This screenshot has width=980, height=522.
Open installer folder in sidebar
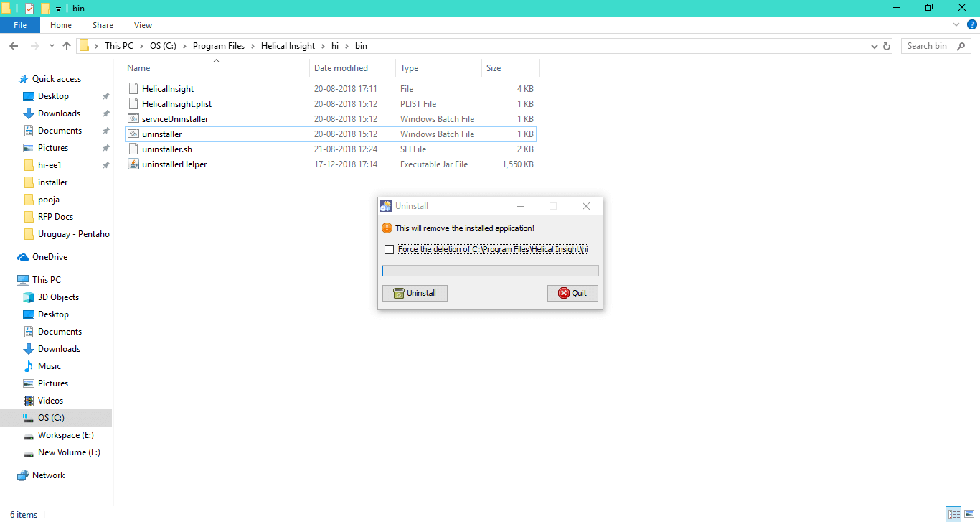(53, 182)
